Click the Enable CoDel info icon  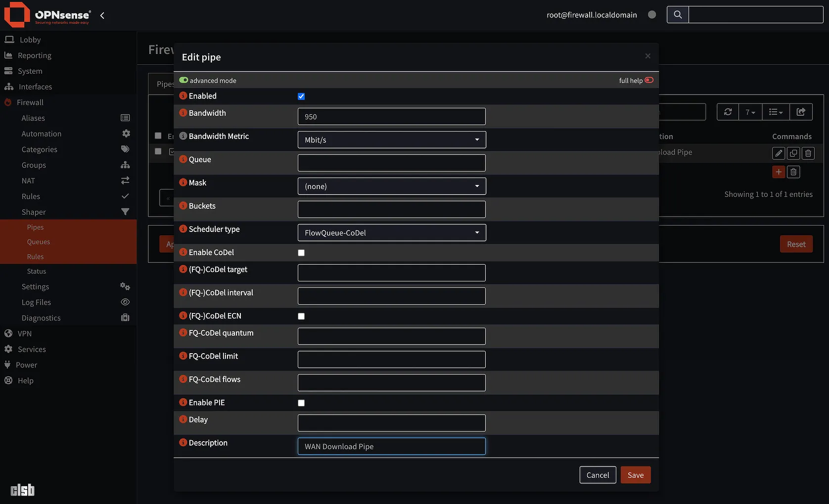coord(183,252)
